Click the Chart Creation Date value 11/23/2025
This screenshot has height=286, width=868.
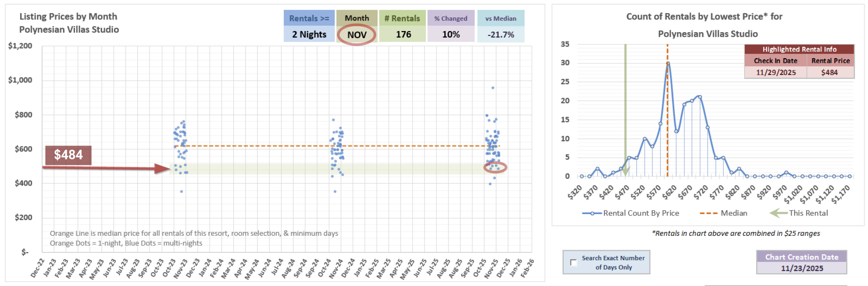tap(802, 268)
